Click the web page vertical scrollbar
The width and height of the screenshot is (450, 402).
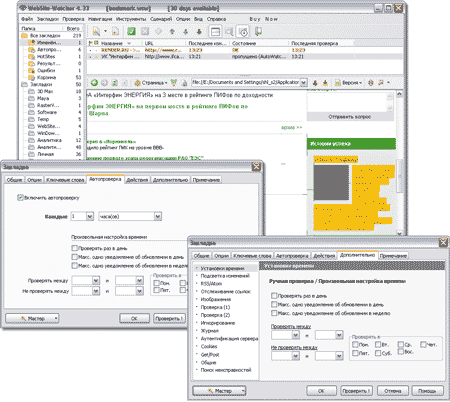[400, 163]
